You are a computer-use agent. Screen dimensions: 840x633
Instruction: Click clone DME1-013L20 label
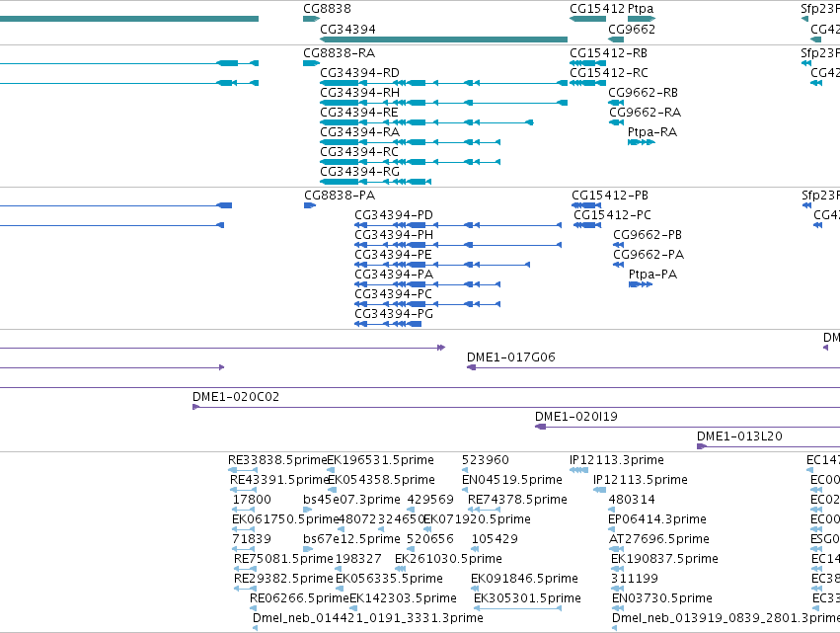click(739, 436)
